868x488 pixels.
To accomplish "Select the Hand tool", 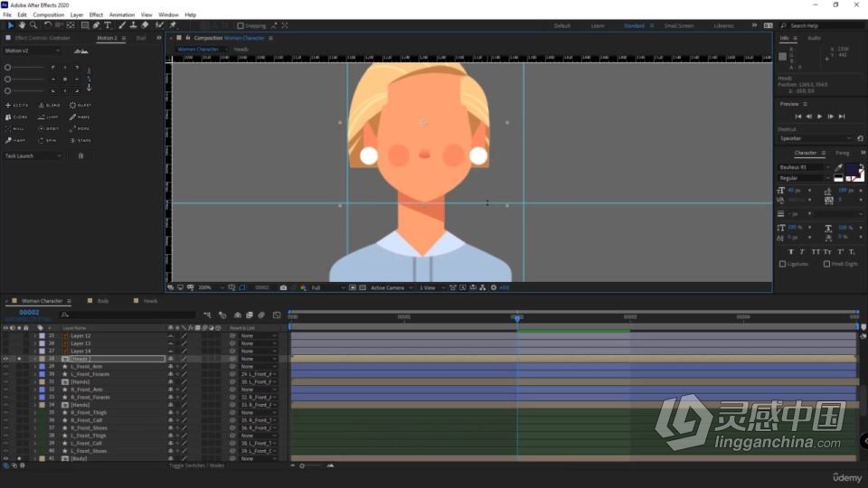I will click(x=22, y=25).
